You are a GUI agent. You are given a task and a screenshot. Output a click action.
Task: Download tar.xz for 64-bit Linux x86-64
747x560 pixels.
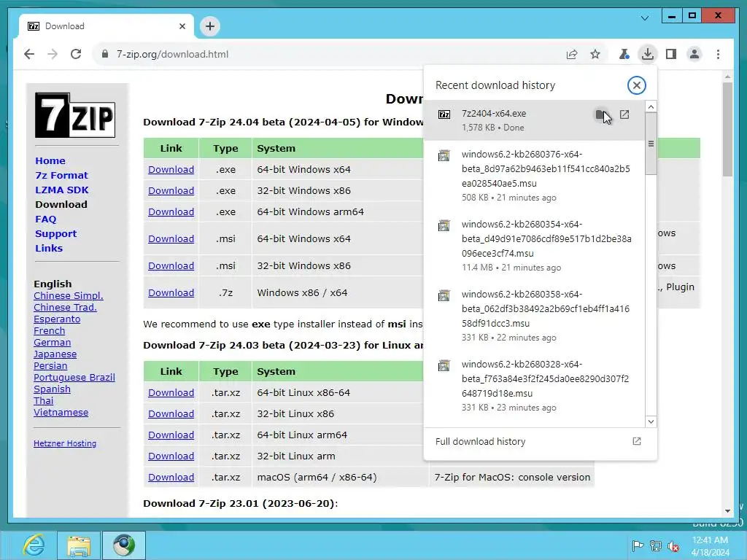tap(171, 393)
